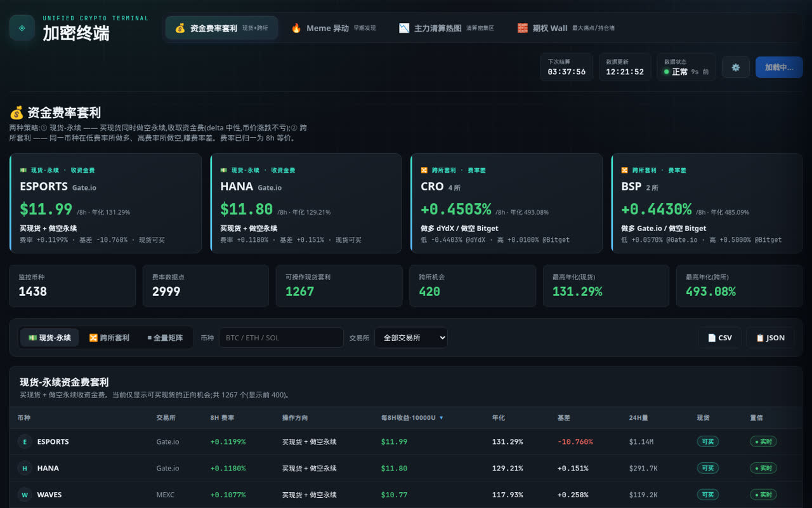Click the 跨所机会 420 stat tile
Image resolution: width=812 pixels, height=508 pixels.
473,286
